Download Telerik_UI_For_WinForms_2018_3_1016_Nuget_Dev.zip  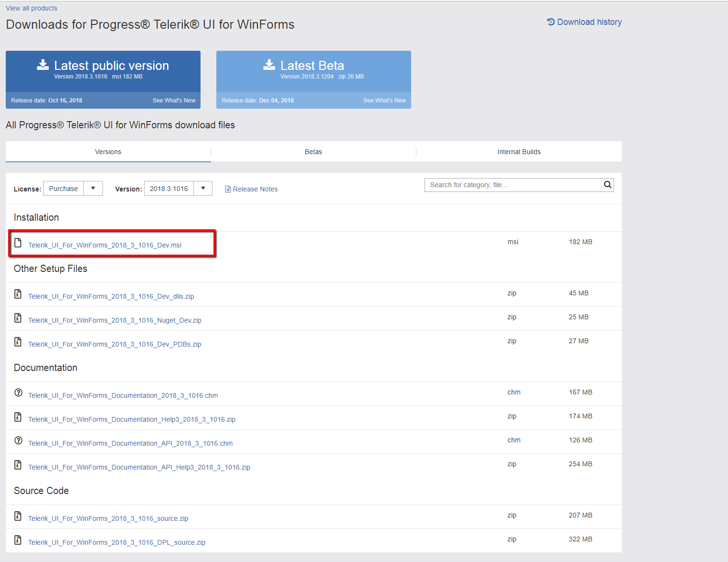115,320
